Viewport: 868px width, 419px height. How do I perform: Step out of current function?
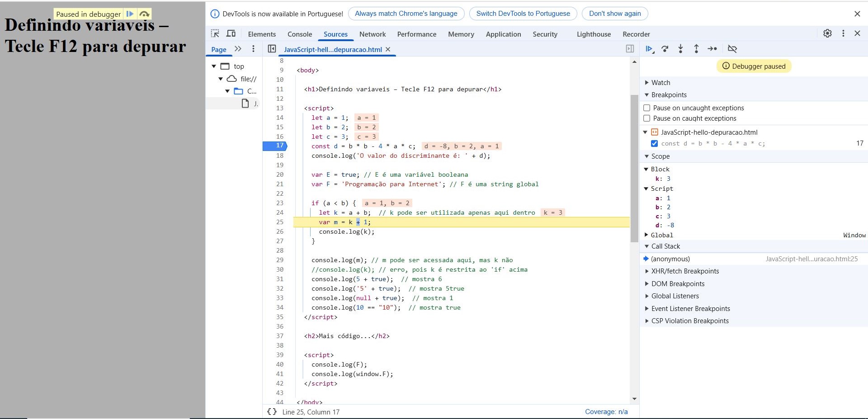tap(696, 49)
